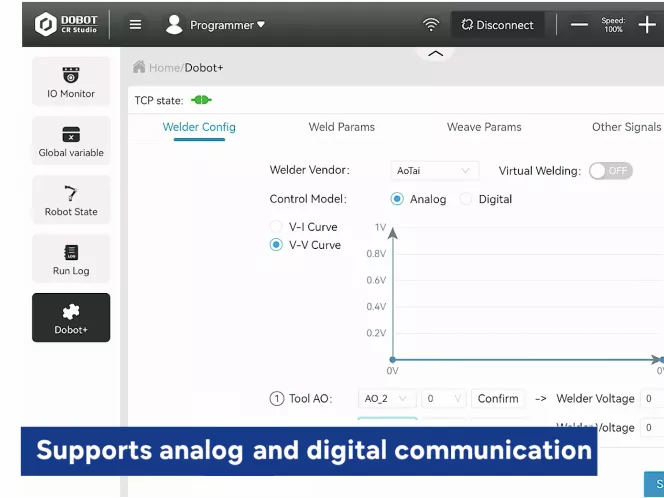Click the Programmer user avatar icon
Screen dimensions: 664x498
point(174,25)
